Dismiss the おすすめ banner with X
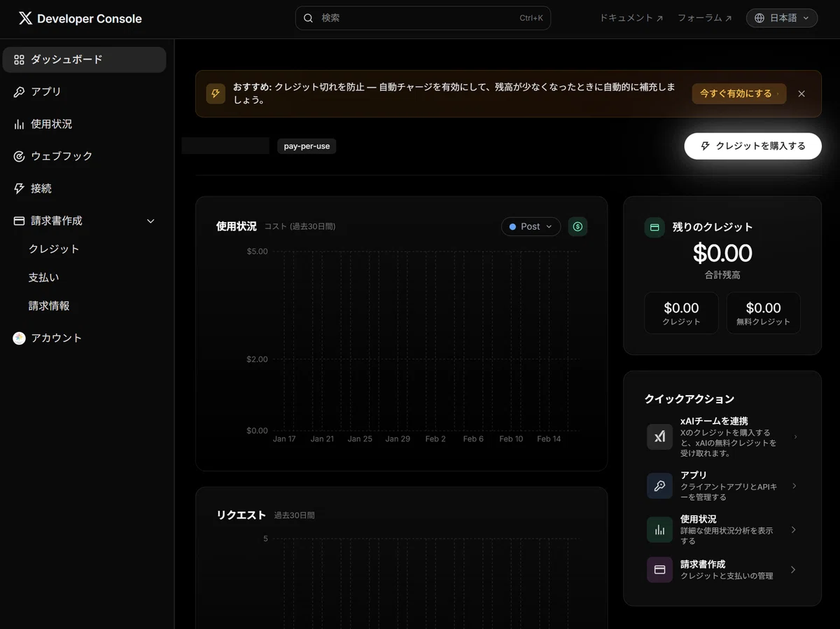The height and width of the screenshot is (629, 840). coord(801,94)
